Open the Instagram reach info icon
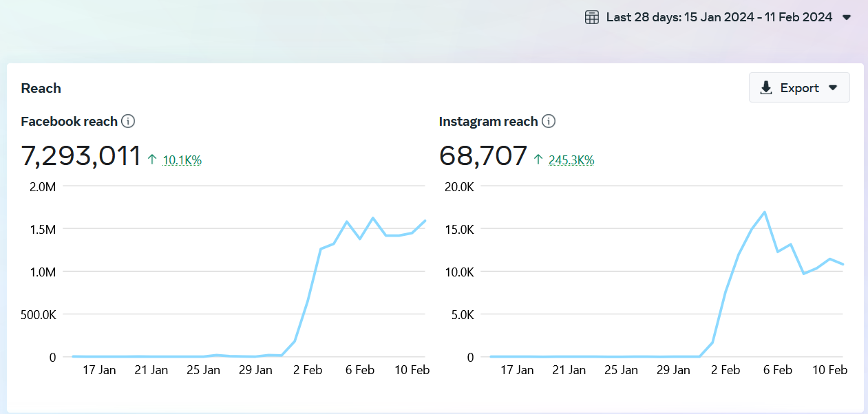 coord(548,122)
